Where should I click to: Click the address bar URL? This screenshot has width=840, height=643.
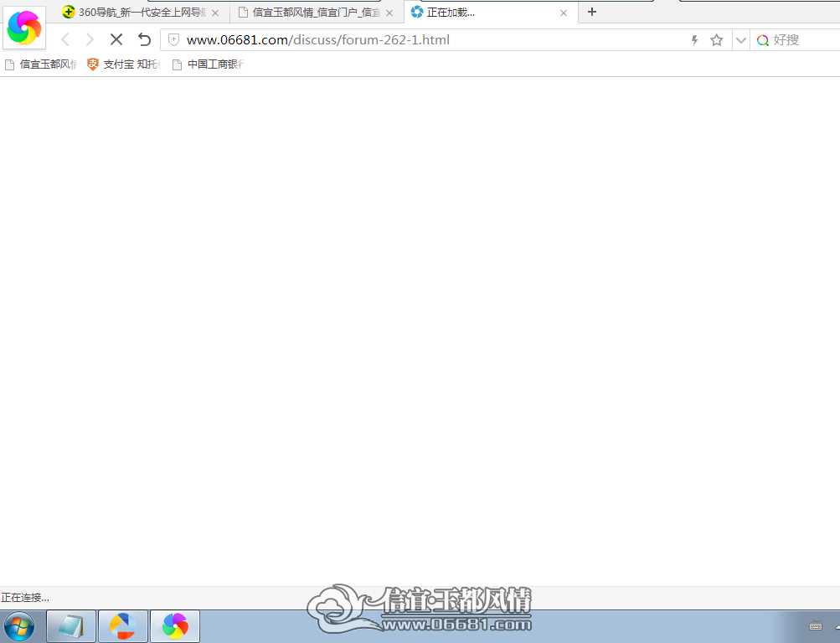318,39
